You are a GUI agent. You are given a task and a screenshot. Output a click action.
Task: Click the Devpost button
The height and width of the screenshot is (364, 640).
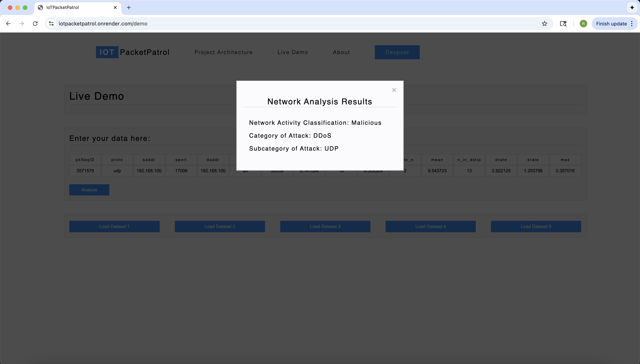(397, 52)
